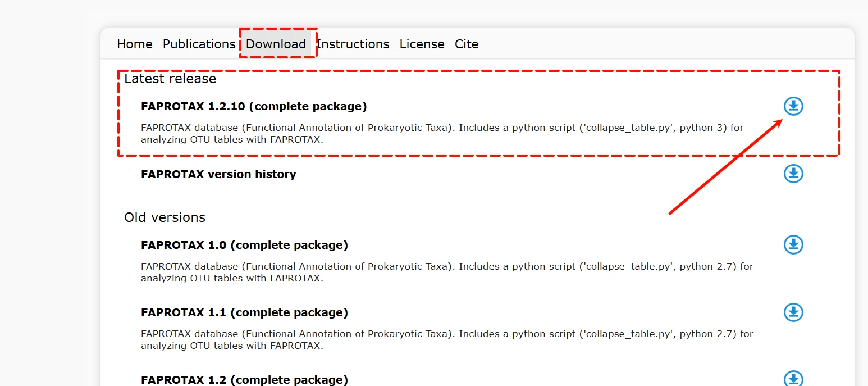The image size is (868, 386).
Task: Click the Old versions heading
Action: click(165, 217)
